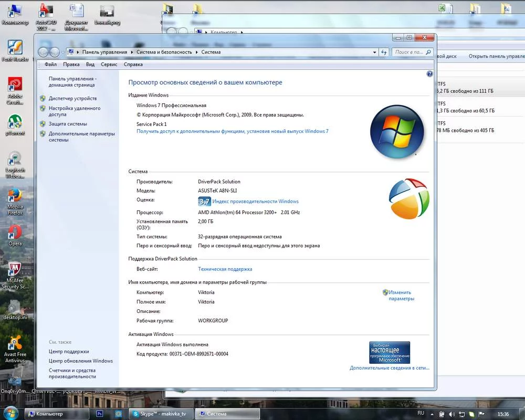Expand chevron after Система и безопасность breadcrumb

[x=197, y=52]
